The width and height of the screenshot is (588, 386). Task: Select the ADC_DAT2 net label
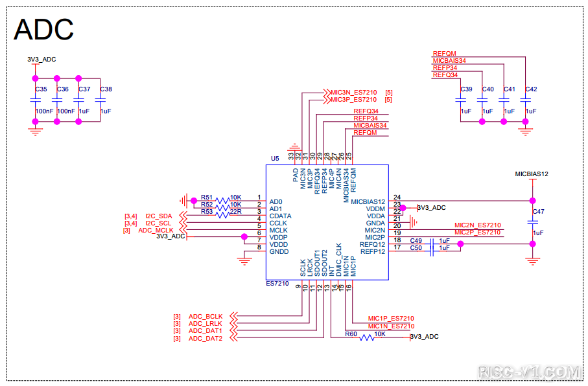pyautogui.click(x=206, y=339)
